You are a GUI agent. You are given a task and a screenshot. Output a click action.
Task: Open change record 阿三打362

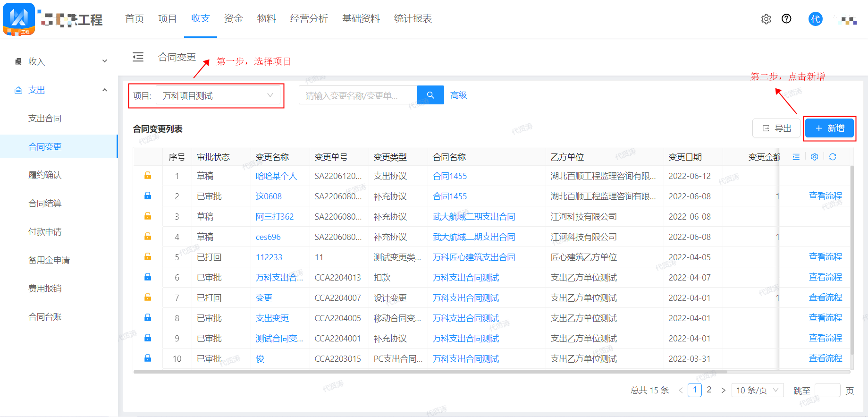[x=275, y=217]
